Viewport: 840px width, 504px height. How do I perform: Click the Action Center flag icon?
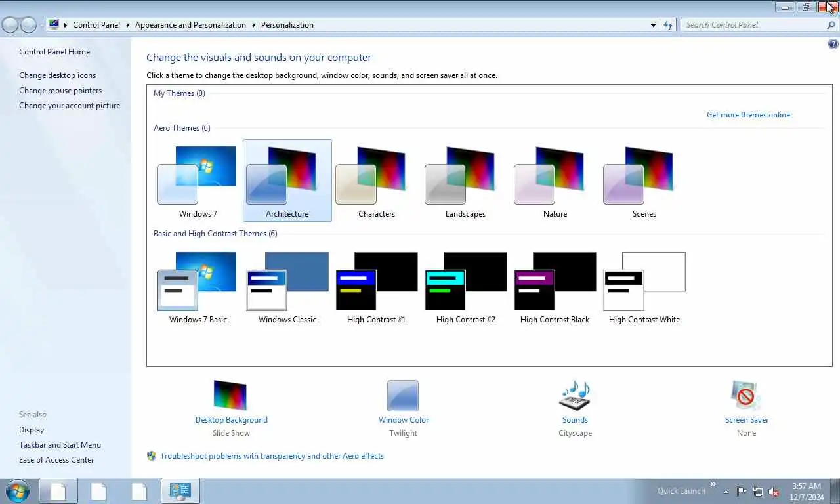pyautogui.click(x=742, y=491)
